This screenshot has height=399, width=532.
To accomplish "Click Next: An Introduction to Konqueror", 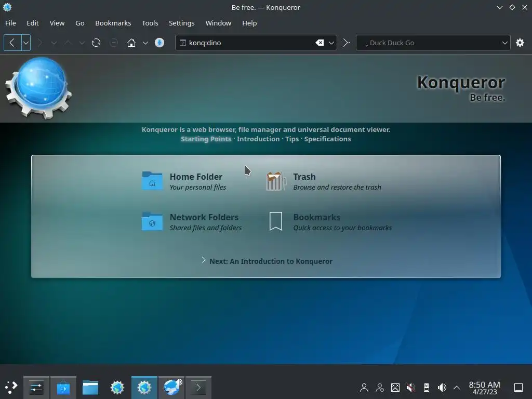I will coord(271,261).
